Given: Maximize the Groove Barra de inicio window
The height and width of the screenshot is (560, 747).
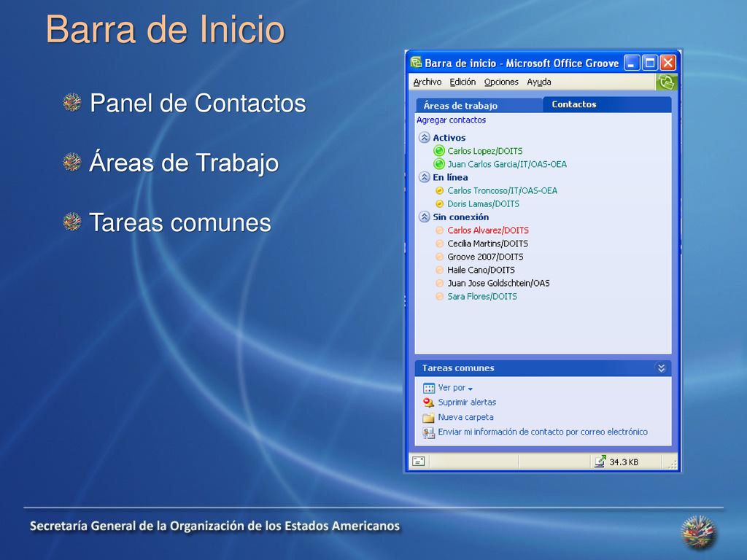Looking at the screenshot, I should pyautogui.click(x=650, y=63).
